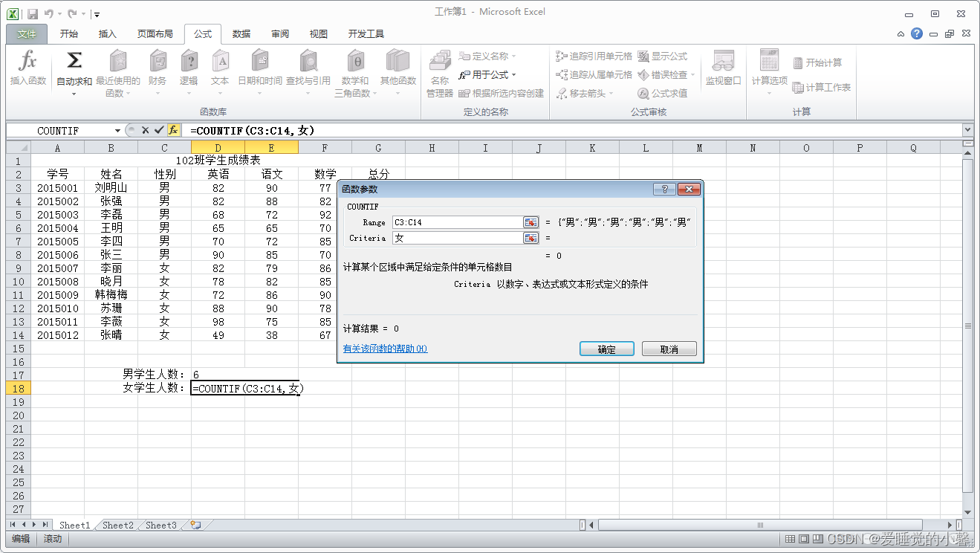Minimize the ribbon with caret icon
Viewport: 980px width, 553px height.
coord(901,33)
